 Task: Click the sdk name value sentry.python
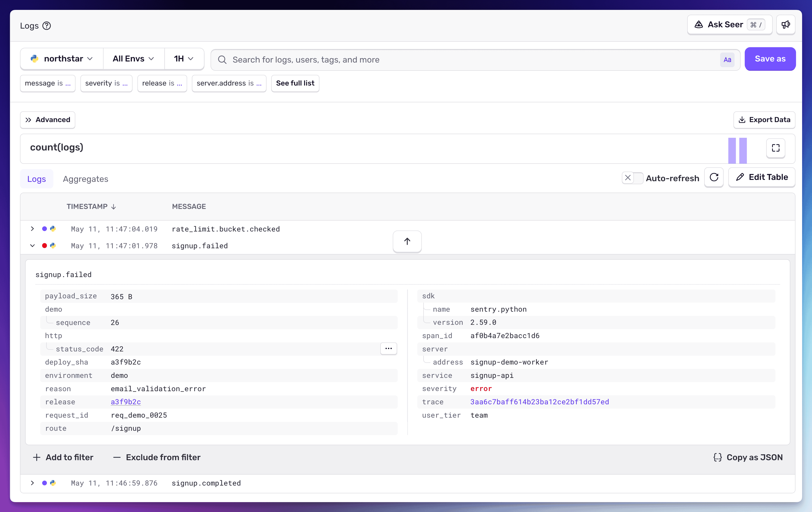tap(498, 309)
